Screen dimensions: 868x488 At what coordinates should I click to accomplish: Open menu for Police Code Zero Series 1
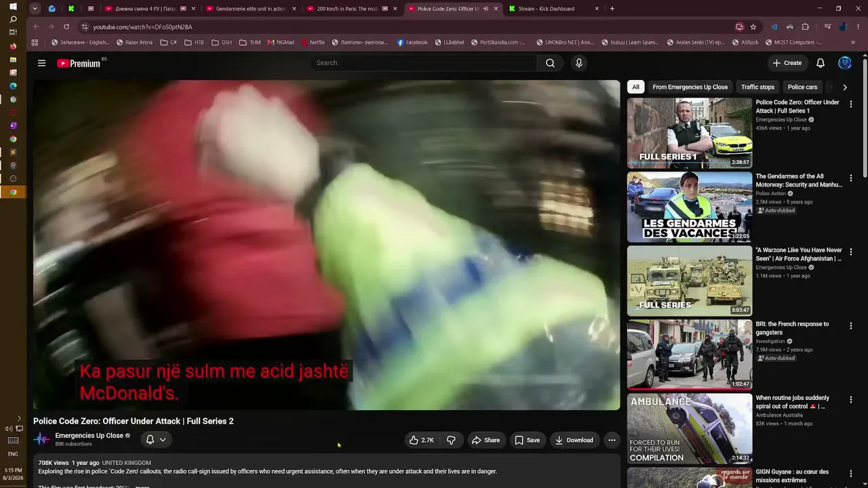(851, 104)
